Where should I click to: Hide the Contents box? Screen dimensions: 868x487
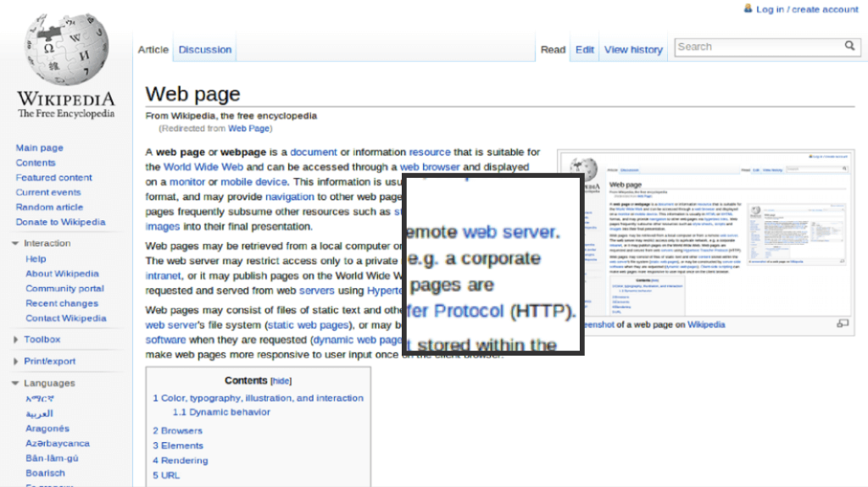281,381
